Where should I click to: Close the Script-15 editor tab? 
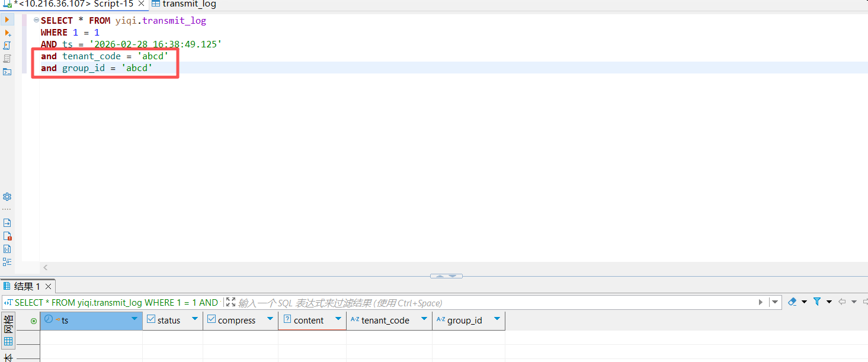click(x=141, y=4)
